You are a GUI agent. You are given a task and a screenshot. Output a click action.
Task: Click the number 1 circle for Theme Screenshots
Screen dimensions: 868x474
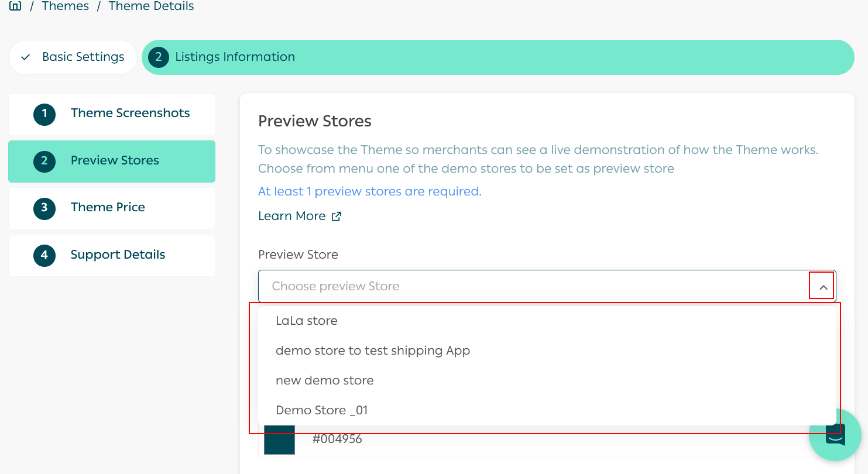pos(44,114)
